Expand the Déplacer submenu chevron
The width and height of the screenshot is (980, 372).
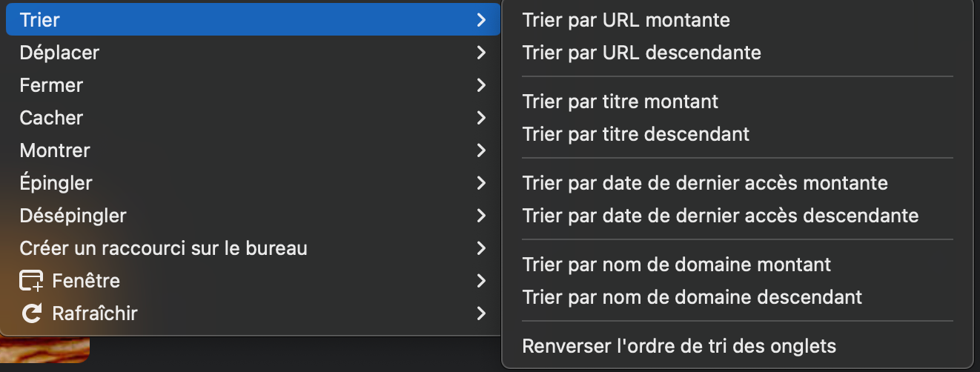coord(481,53)
